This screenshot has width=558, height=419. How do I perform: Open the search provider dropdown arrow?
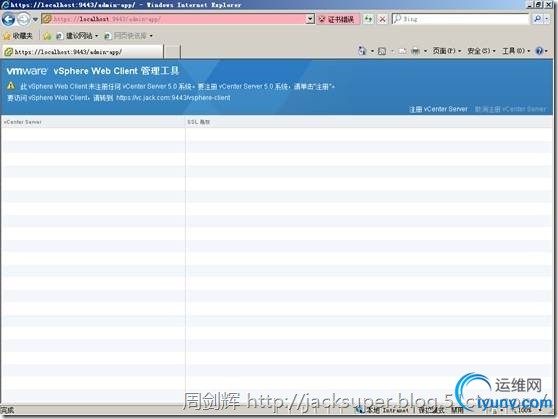pyautogui.click(x=547, y=19)
